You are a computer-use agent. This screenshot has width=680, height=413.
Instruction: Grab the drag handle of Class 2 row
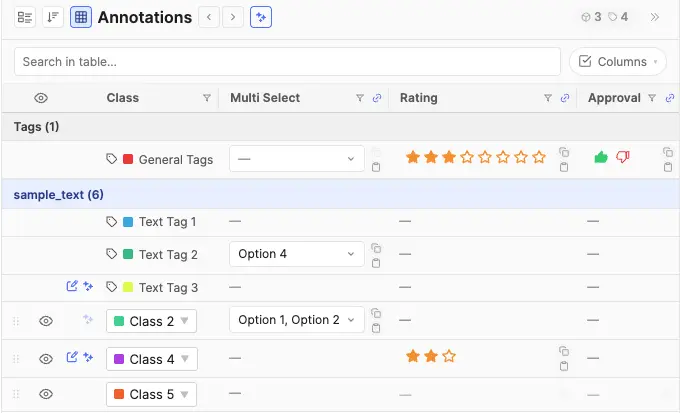16,321
